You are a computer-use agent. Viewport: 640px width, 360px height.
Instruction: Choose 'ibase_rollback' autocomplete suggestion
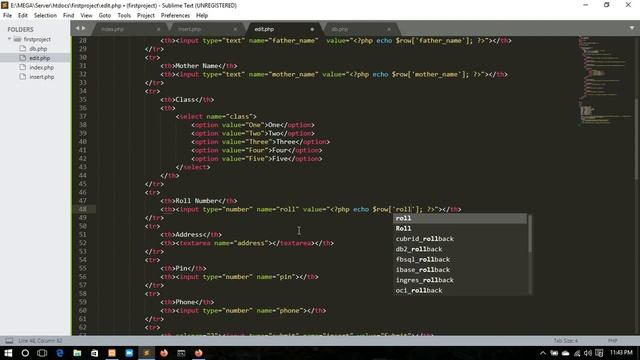coord(460,270)
